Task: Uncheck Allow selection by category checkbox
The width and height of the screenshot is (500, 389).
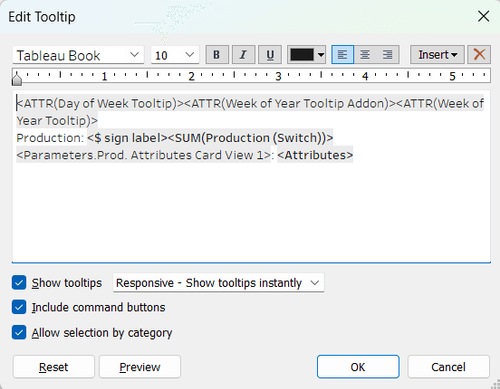Action: (x=19, y=332)
